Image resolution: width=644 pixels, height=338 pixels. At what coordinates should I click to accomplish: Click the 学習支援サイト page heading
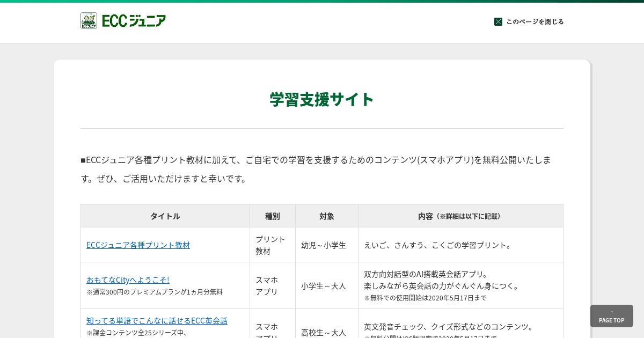(322, 99)
